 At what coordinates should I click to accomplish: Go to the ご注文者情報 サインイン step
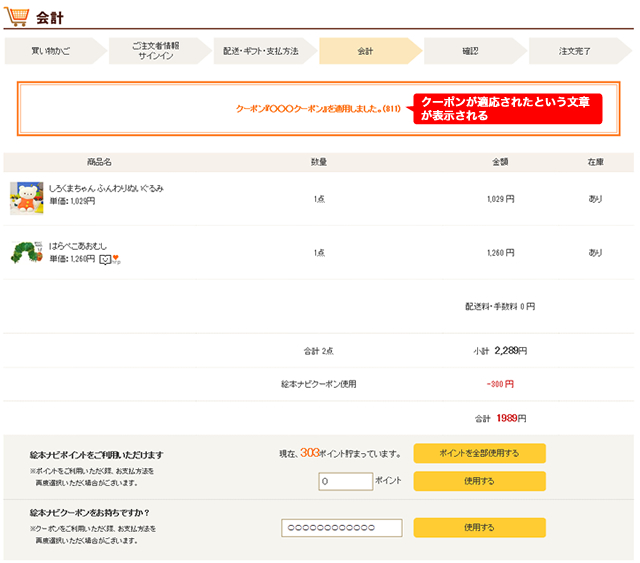(x=156, y=50)
